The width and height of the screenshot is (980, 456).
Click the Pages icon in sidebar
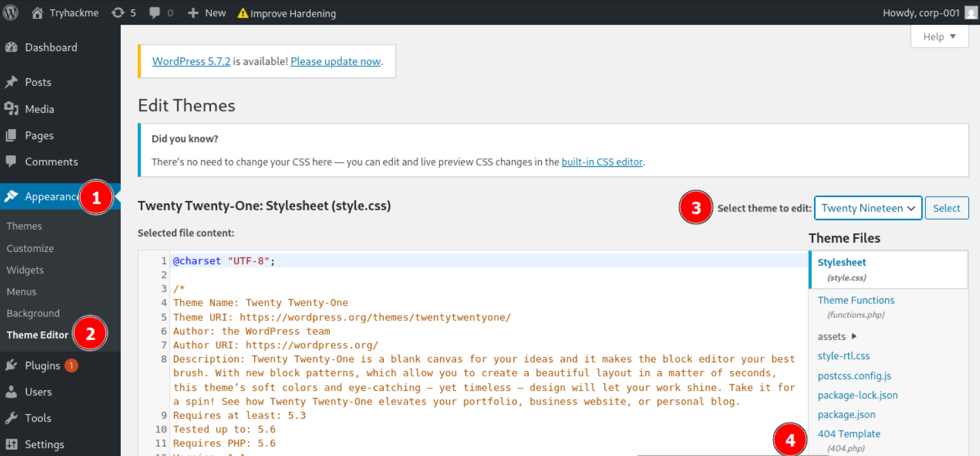pos(11,135)
